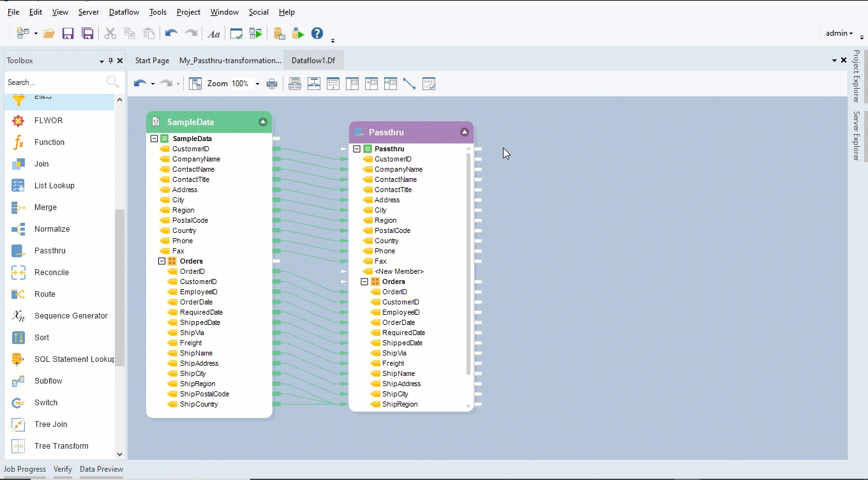Open the Dataflow menu
The width and height of the screenshot is (868, 480).
coord(124,12)
